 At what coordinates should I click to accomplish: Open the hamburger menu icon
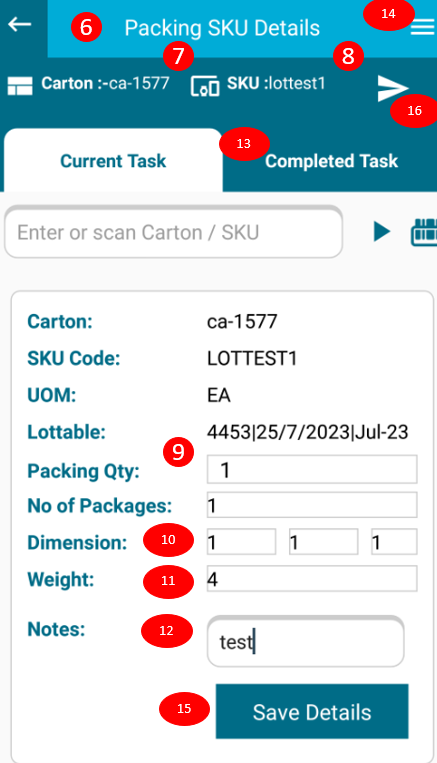click(x=422, y=28)
